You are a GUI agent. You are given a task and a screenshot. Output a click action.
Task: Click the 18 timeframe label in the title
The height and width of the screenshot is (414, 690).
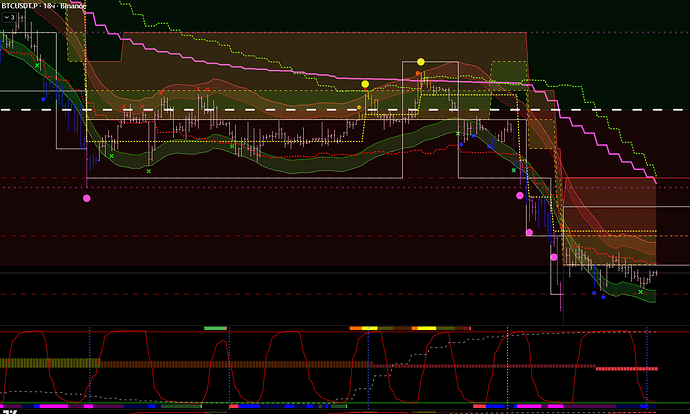pyautogui.click(x=60, y=6)
